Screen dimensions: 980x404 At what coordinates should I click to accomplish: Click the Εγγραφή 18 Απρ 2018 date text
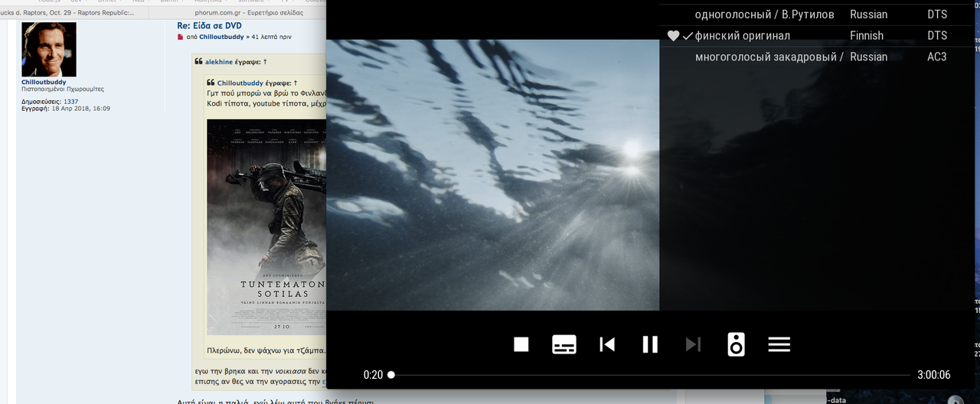pos(66,109)
